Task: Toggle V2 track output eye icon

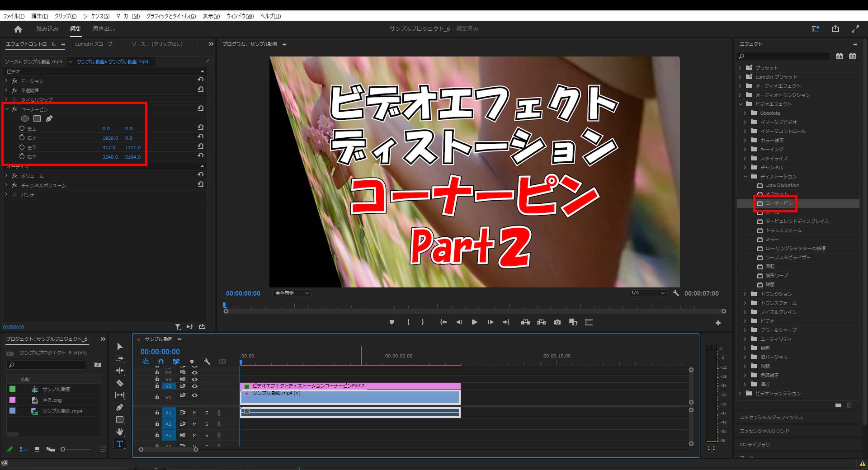Action: click(x=195, y=386)
